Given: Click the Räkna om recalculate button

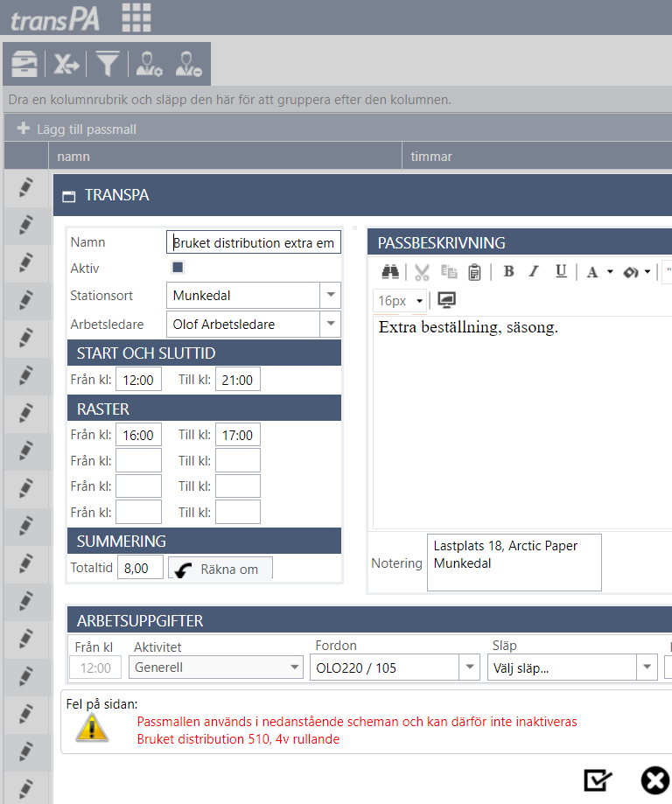Looking at the screenshot, I should [220, 568].
